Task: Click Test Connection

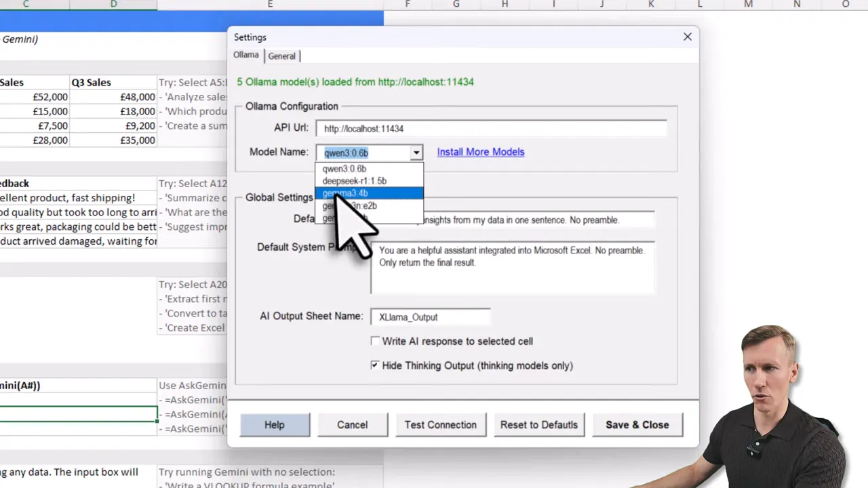Action: coord(441,425)
